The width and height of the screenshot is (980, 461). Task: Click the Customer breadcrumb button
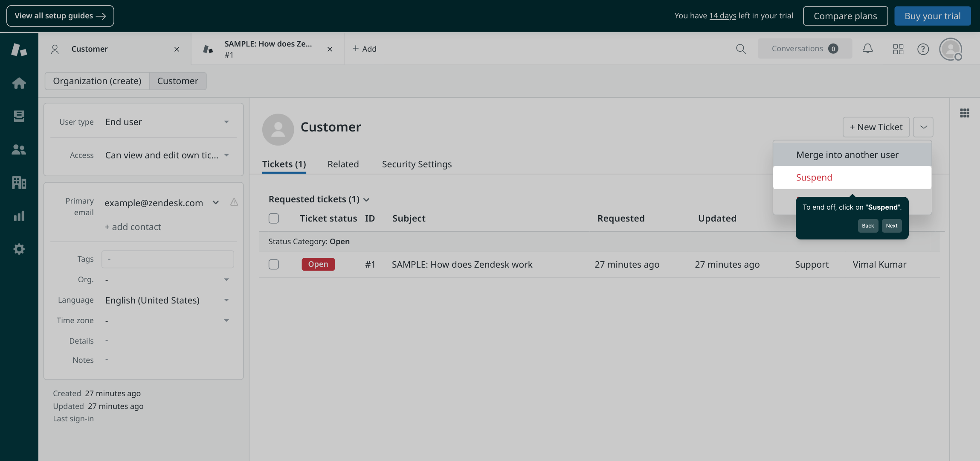178,81
